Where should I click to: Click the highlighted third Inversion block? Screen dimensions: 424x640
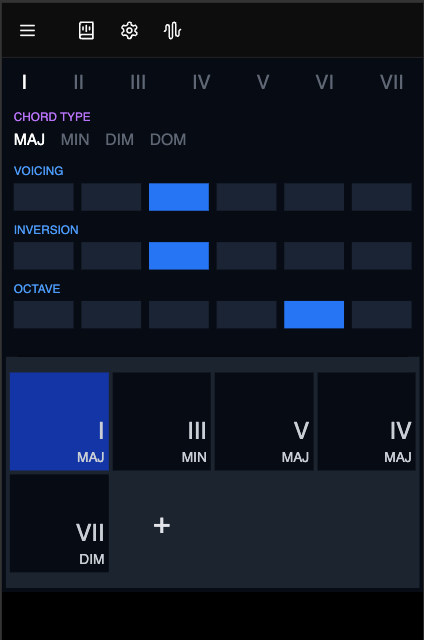pos(179,256)
